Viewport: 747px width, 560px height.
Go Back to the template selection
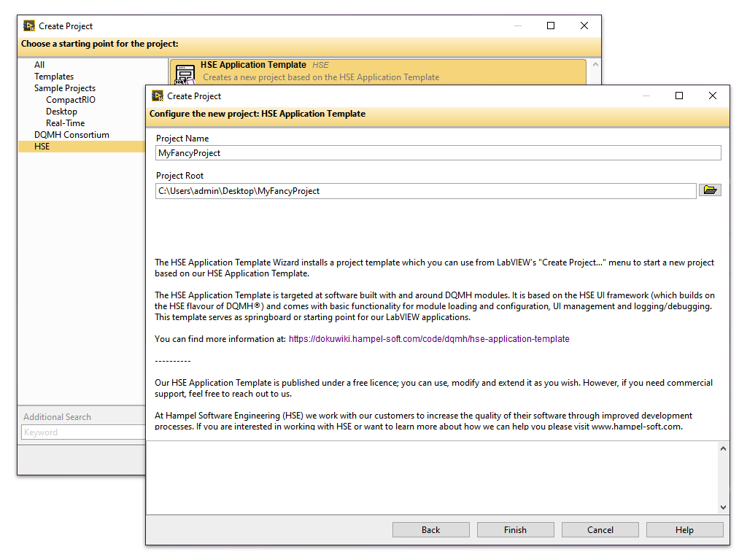point(430,529)
